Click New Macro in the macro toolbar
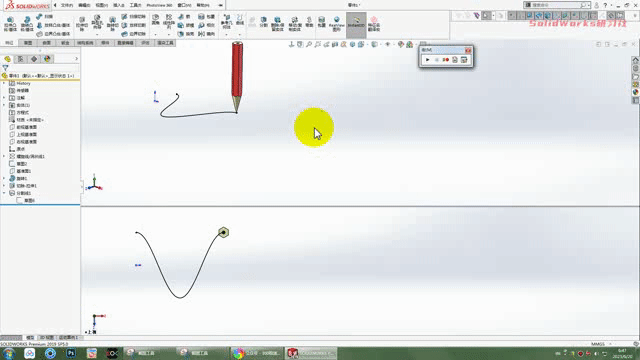Viewport: 640px width, 360px height. coord(455,60)
